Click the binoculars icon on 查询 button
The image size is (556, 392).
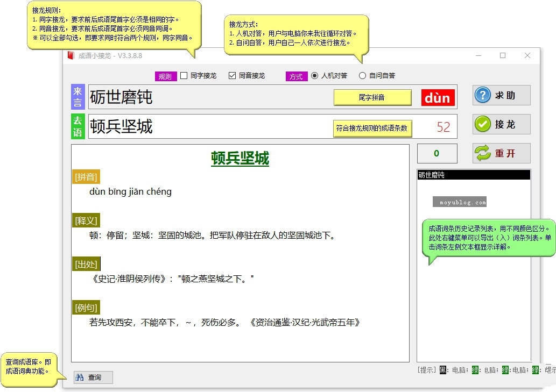[80, 377]
